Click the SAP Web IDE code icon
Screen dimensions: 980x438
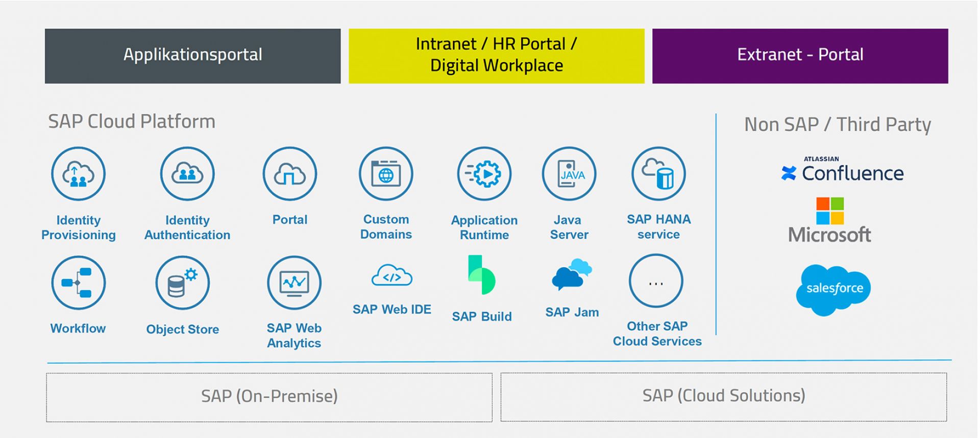click(x=391, y=277)
